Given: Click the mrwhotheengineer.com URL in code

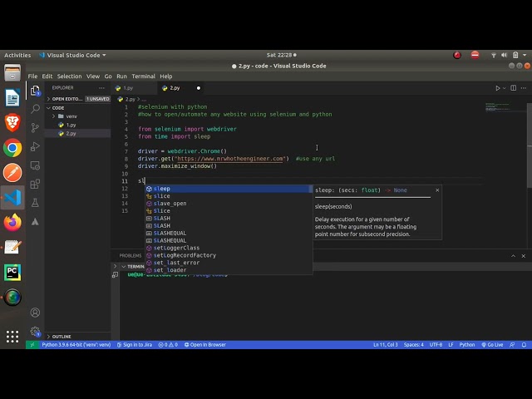Looking at the screenshot, I should 230,159.
